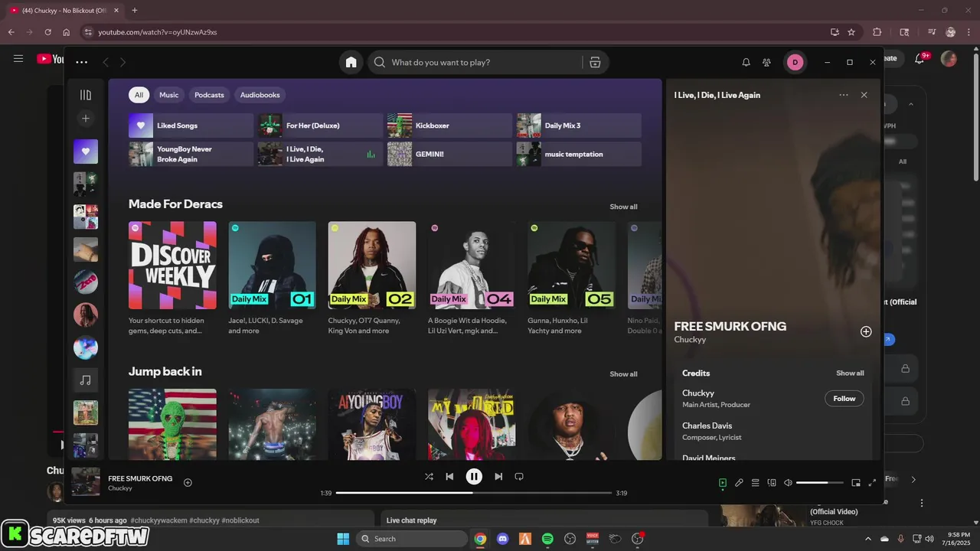Bookmark this page with Chrome star

(x=851, y=32)
